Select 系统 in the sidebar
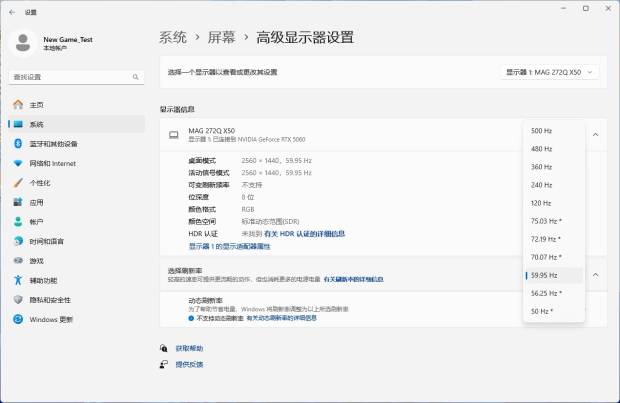Viewport: 620px width, 403px height. (x=77, y=124)
